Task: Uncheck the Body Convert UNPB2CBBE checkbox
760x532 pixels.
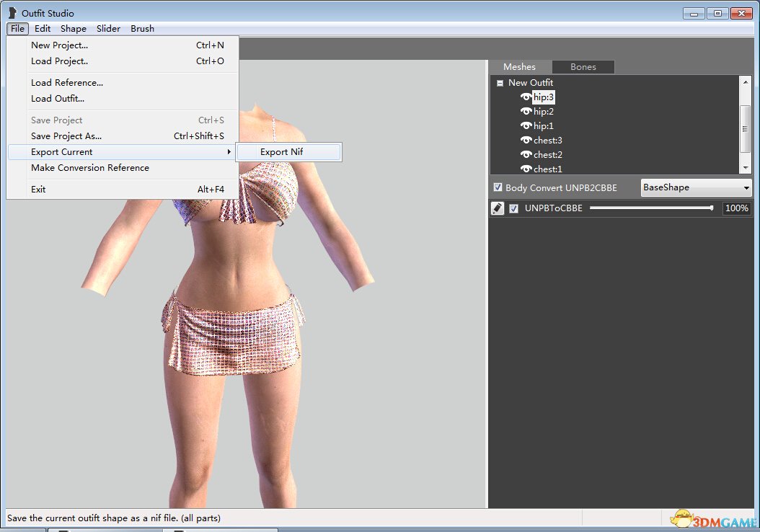Action: pyautogui.click(x=498, y=187)
